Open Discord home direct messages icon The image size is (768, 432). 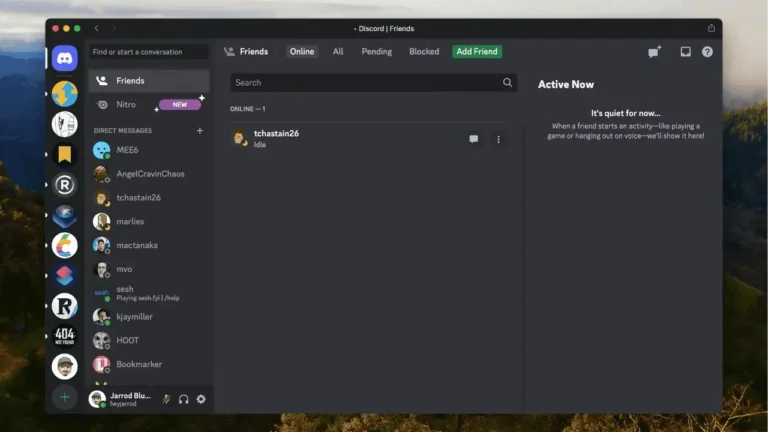65,58
